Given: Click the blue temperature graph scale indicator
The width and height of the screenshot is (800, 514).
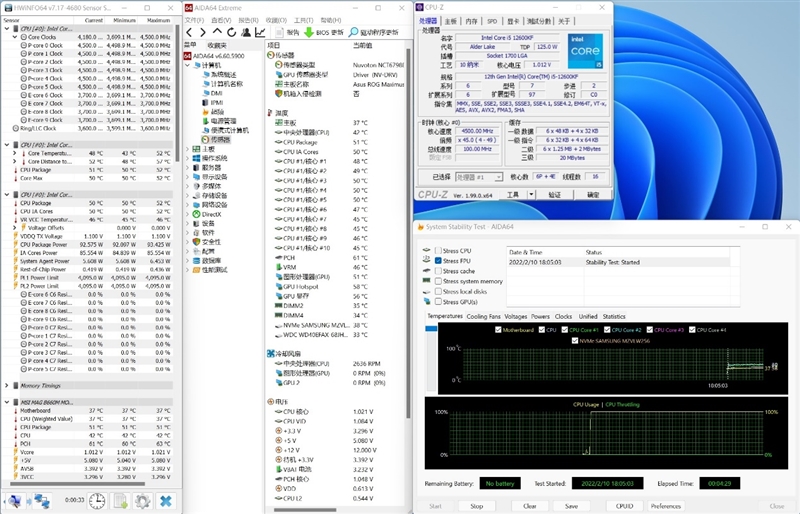Looking at the screenshot, I should pos(431,329).
